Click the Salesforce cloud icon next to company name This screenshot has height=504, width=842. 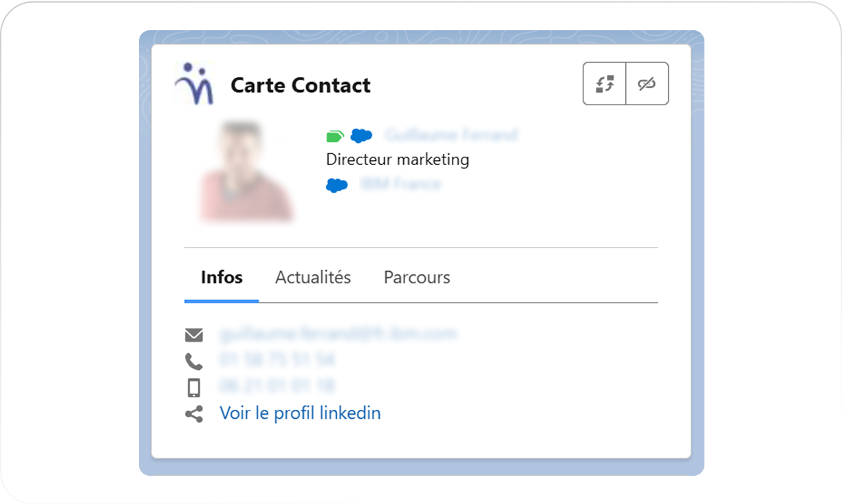336,185
